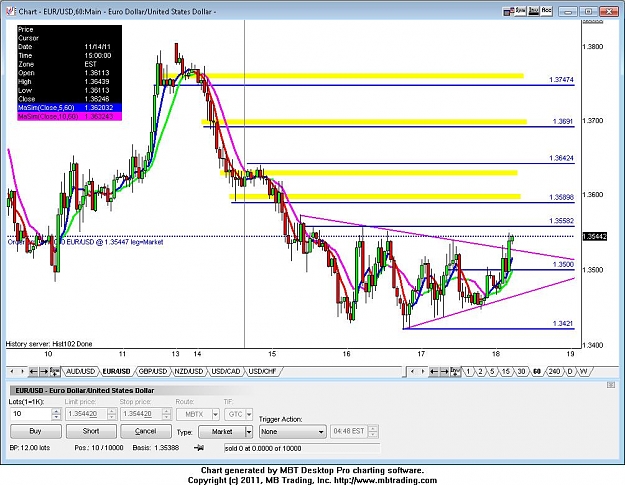Click the 1.35582 level label
Viewport: 625px width, 485px height.
pos(561,220)
